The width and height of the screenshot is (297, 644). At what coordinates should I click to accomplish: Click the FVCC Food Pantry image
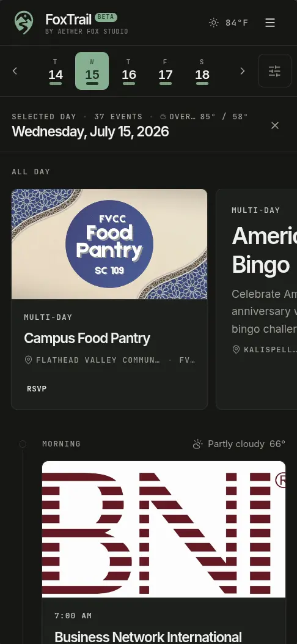tap(109, 244)
